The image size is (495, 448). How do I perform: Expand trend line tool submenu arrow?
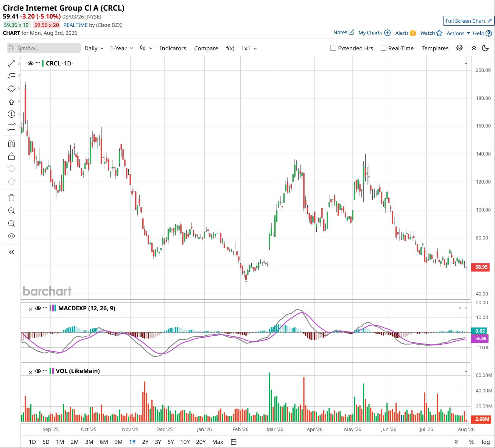19,63
